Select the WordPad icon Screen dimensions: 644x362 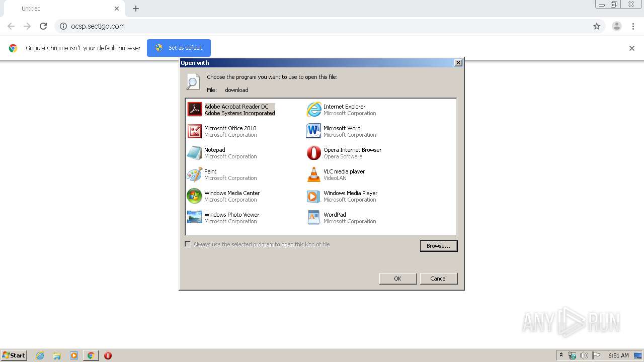point(313,217)
